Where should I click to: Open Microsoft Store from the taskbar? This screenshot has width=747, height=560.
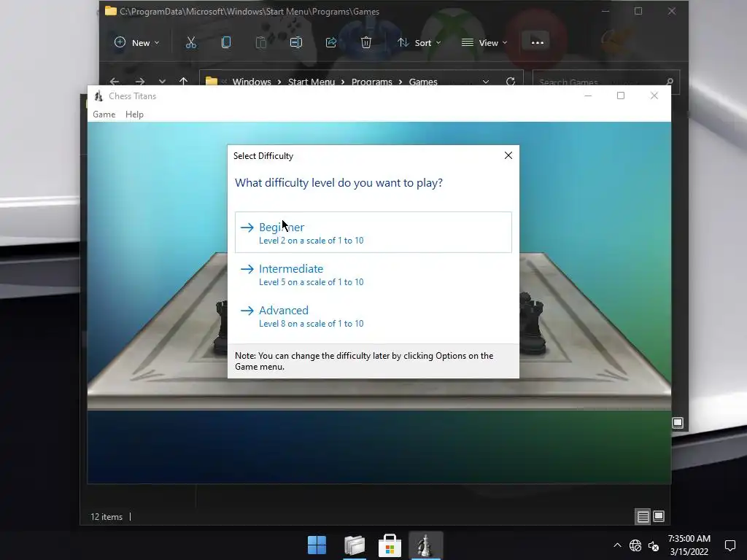click(x=390, y=545)
